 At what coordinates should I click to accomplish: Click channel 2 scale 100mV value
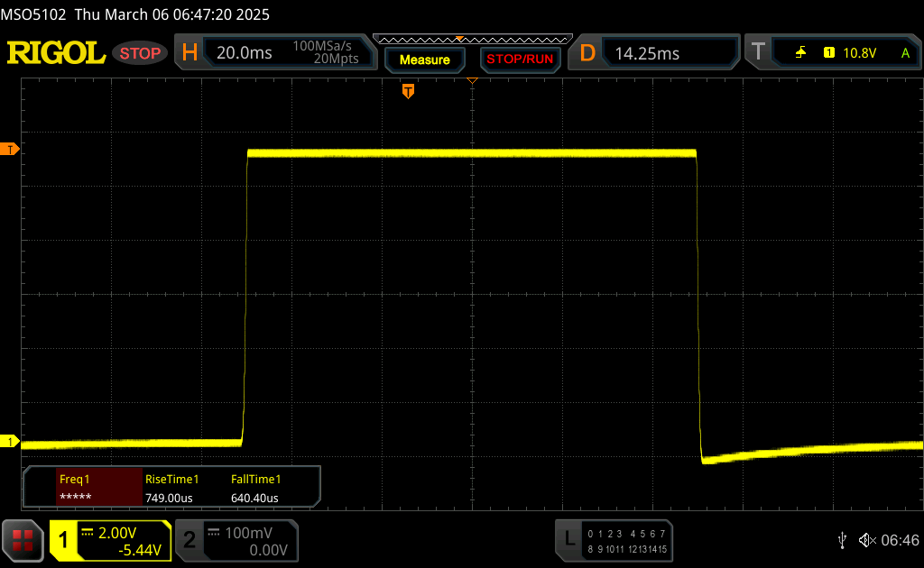248,533
